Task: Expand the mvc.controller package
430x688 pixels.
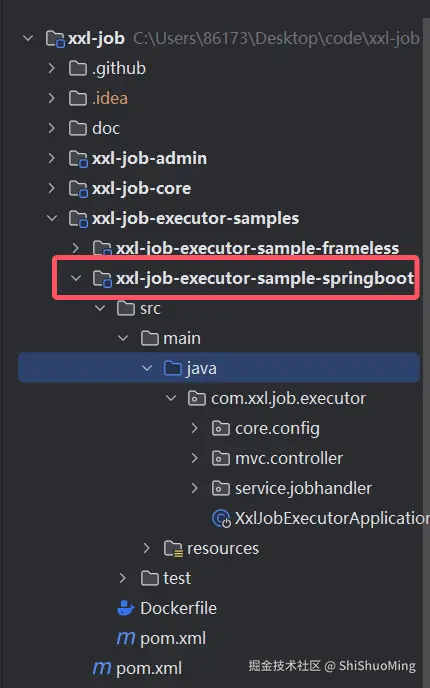Action: point(194,458)
